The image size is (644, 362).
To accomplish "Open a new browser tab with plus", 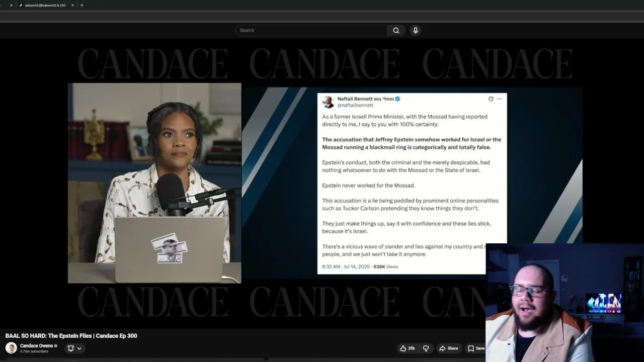I will tap(82, 5).
